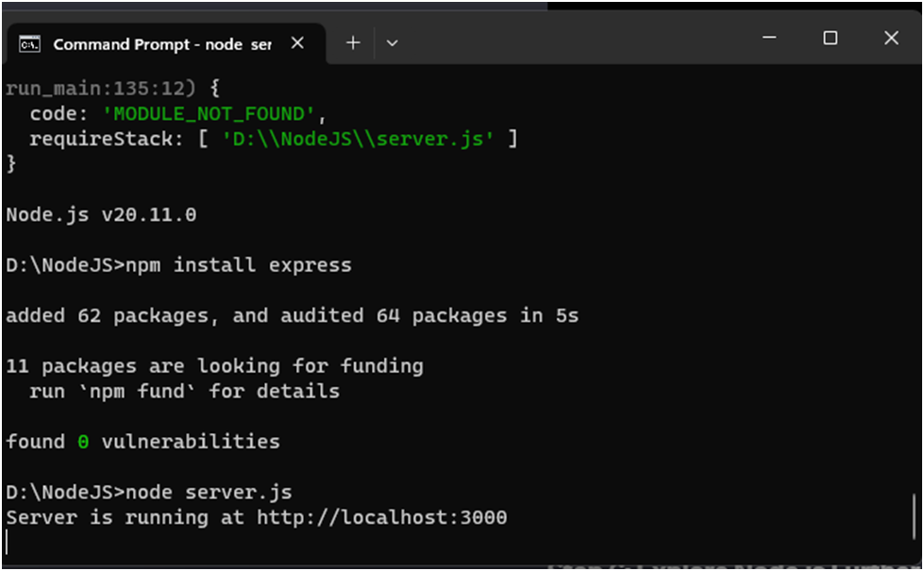Open a new tab with the plus button
Viewport: 924px width, 571px height.
353,42
